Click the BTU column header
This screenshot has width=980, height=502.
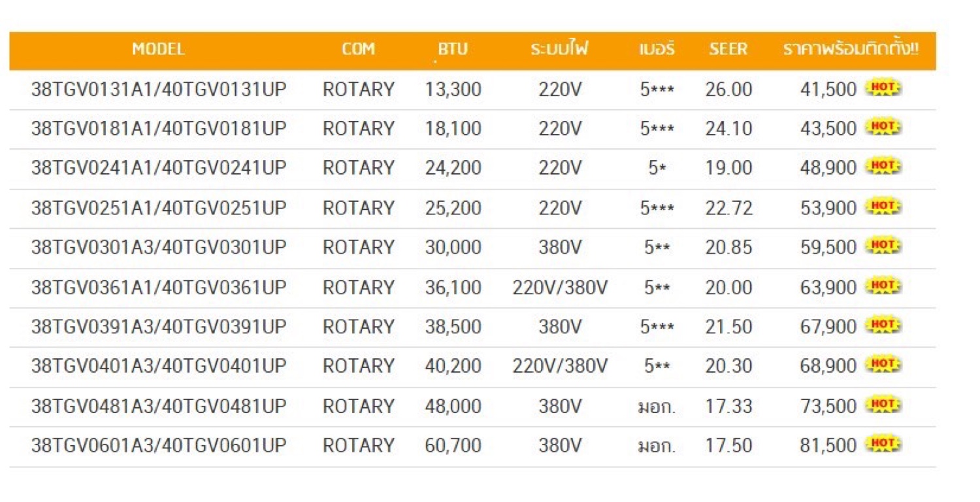click(x=453, y=49)
